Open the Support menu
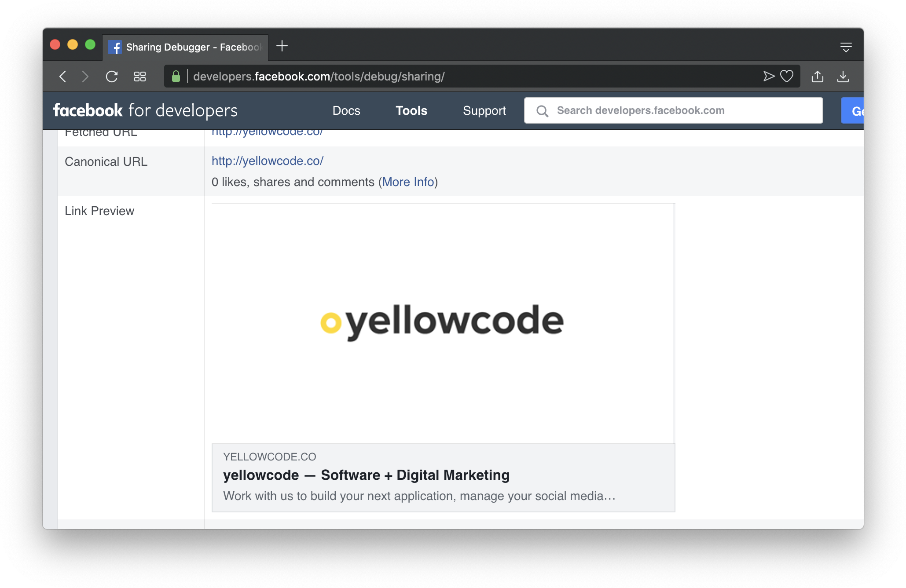The image size is (906, 588). coord(484,111)
